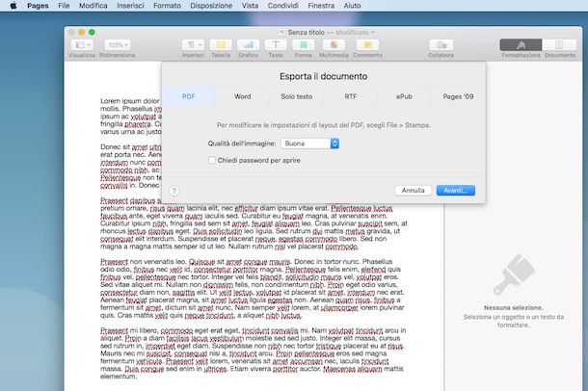Click the Forma shape icon
The width and height of the screenshot is (588, 391).
coord(303,45)
